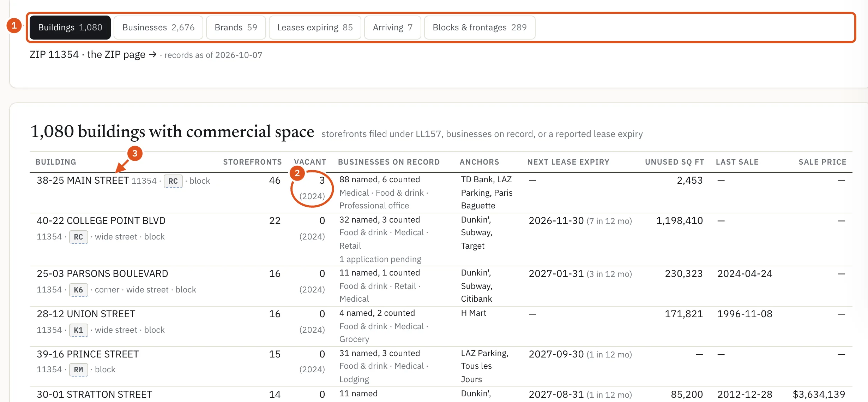Click the RC zoning badge for 38-25 Main Street

(173, 181)
